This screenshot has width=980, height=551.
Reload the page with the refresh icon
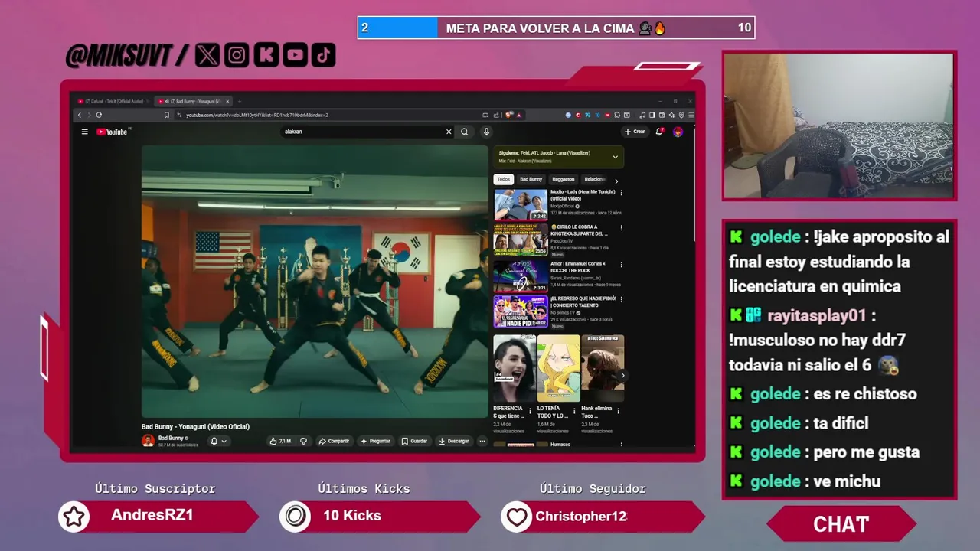99,115
